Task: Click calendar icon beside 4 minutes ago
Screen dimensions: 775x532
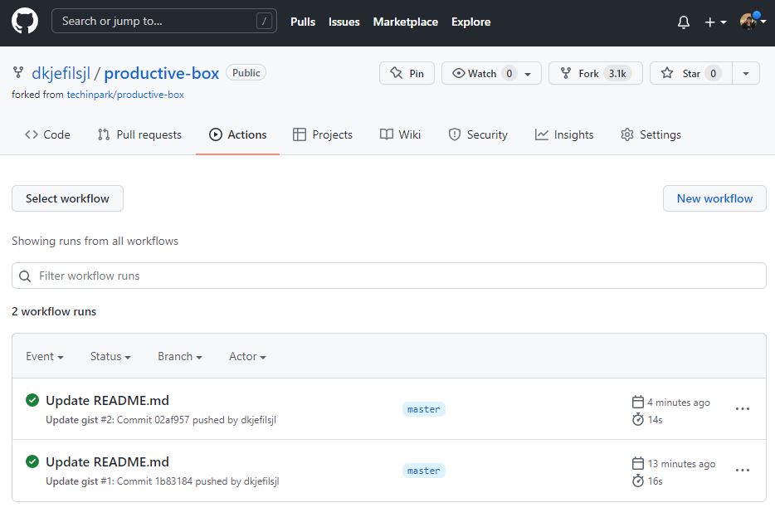Action: pos(637,402)
